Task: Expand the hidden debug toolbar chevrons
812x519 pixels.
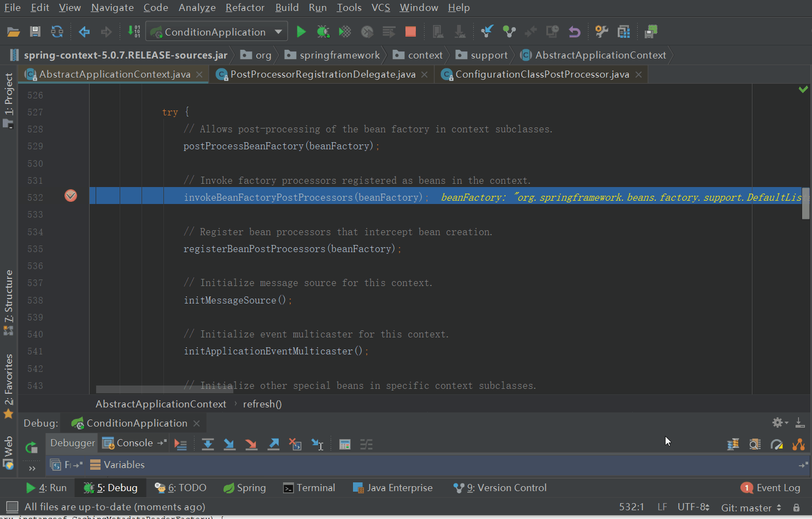Action: [x=32, y=468]
